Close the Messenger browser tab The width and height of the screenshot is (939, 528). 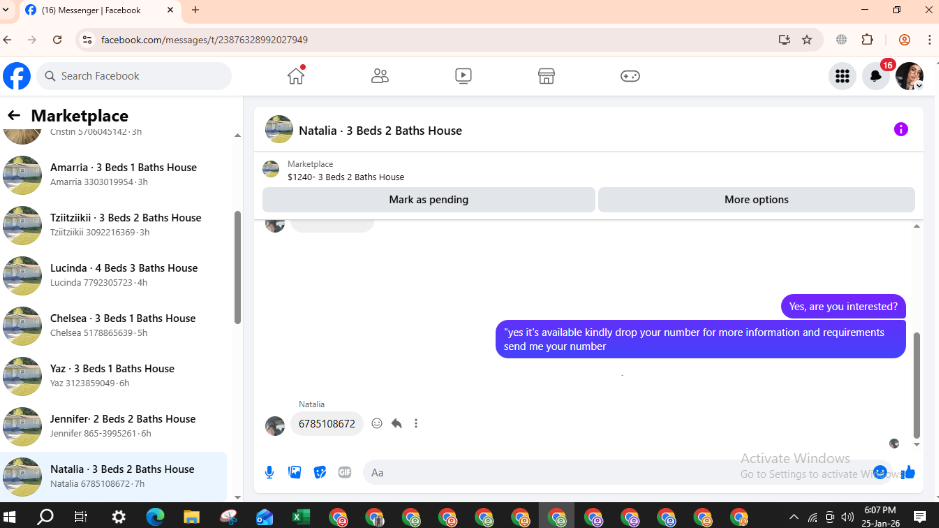click(x=170, y=10)
